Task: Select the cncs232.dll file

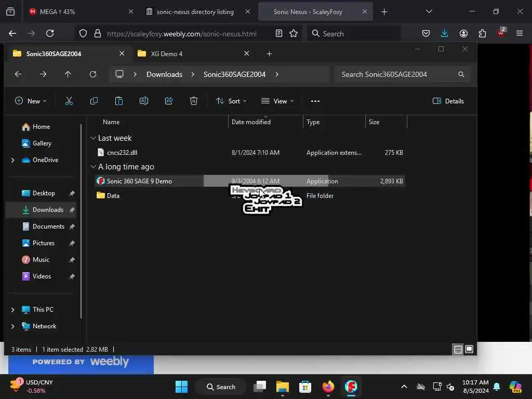Action: (x=250, y=153)
